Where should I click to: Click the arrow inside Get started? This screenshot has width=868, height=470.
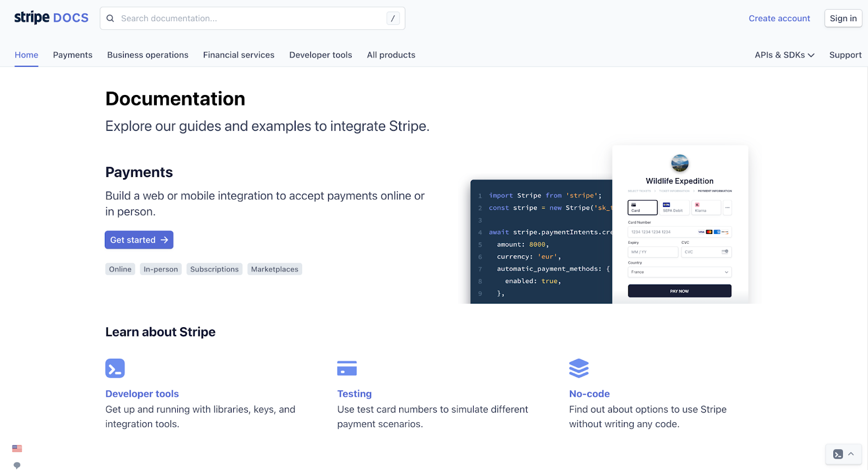(x=164, y=240)
